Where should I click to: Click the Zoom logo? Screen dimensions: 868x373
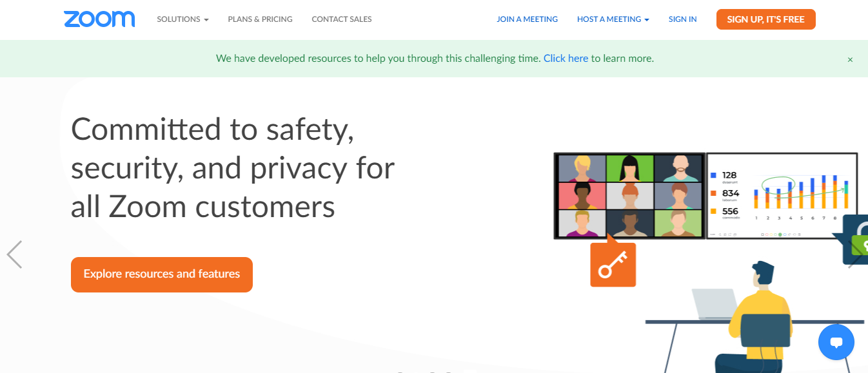click(x=99, y=19)
